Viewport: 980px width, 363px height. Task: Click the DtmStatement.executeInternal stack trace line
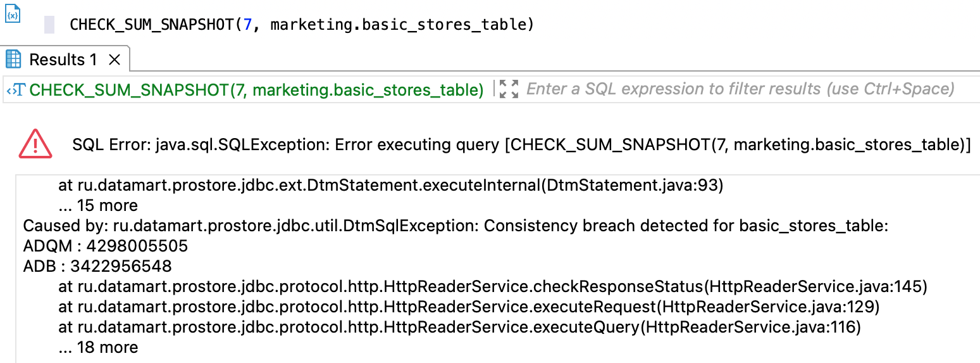point(391,186)
